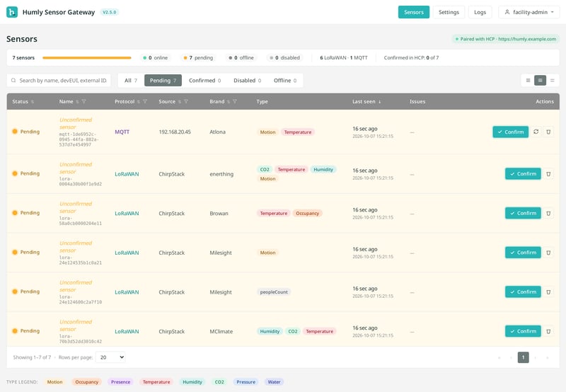566x392 pixels.
Task: Open the Rows per page dropdown
Action: [x=110, y=357]
